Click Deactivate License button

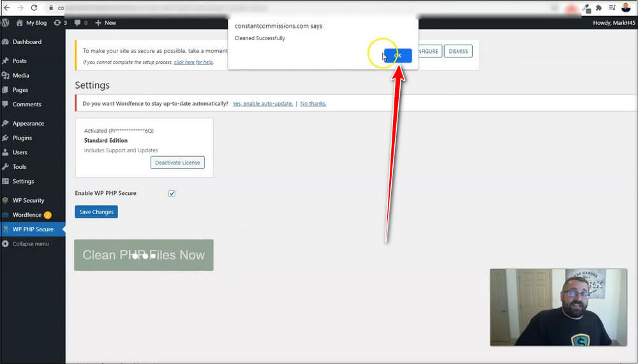pos(177,163)
